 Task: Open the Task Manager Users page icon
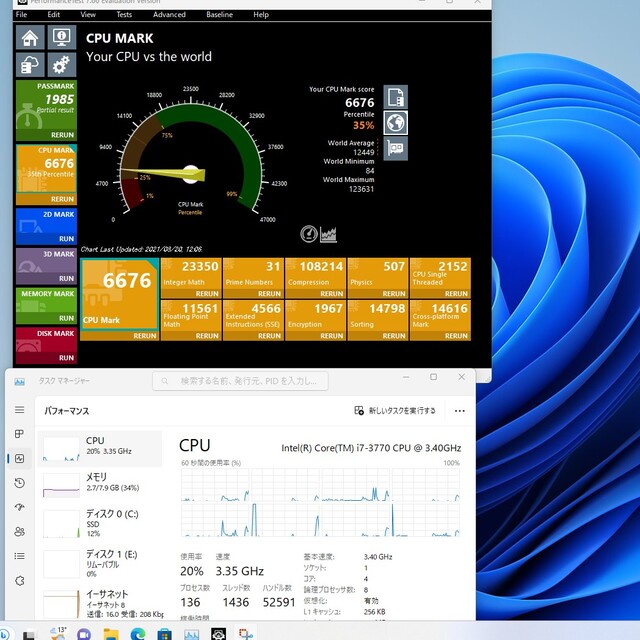pyautogui.click(x=20, y=531)
